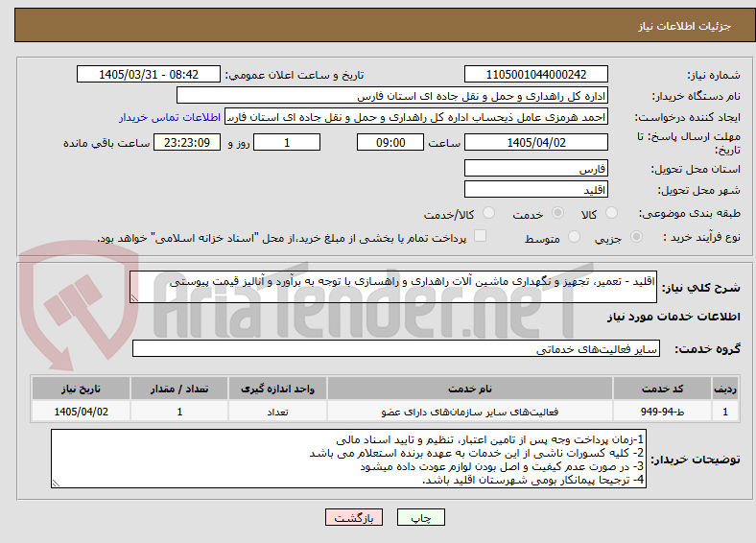The width and height of the screenshot is (756, 543).
Task: Click the ردیف column header
Action: point(725,389)
